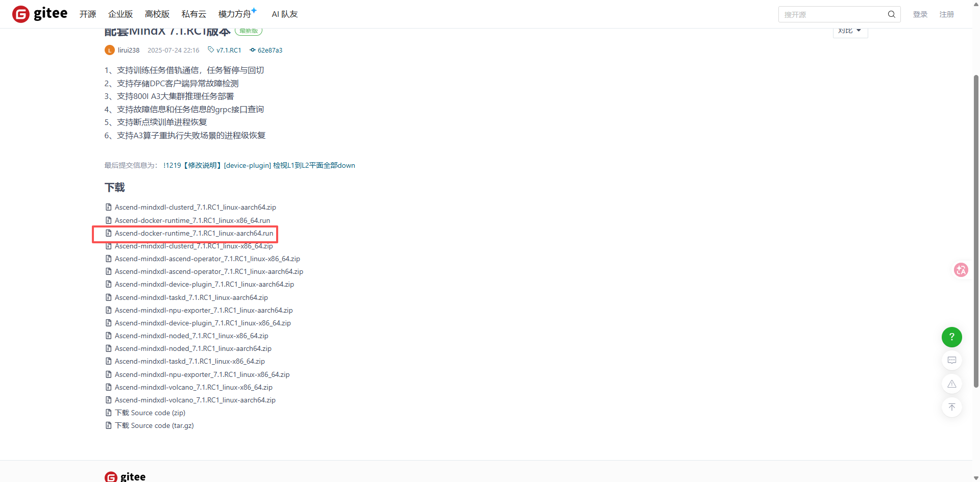Open the lirui238 author profile link

click(x=129, y=50)
